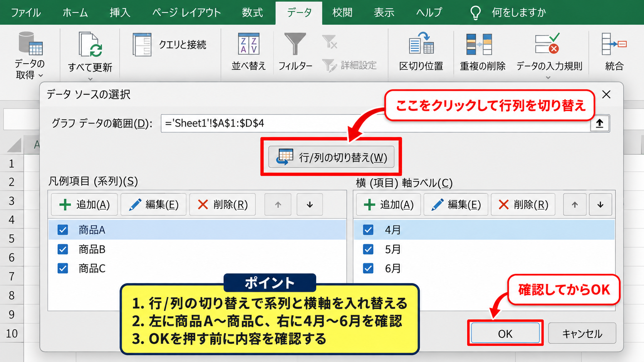Image resolution: width=644 pixels, height=362 pixels.
Task: Move series down in 凡例項目 list
Action: click(310, 205)
